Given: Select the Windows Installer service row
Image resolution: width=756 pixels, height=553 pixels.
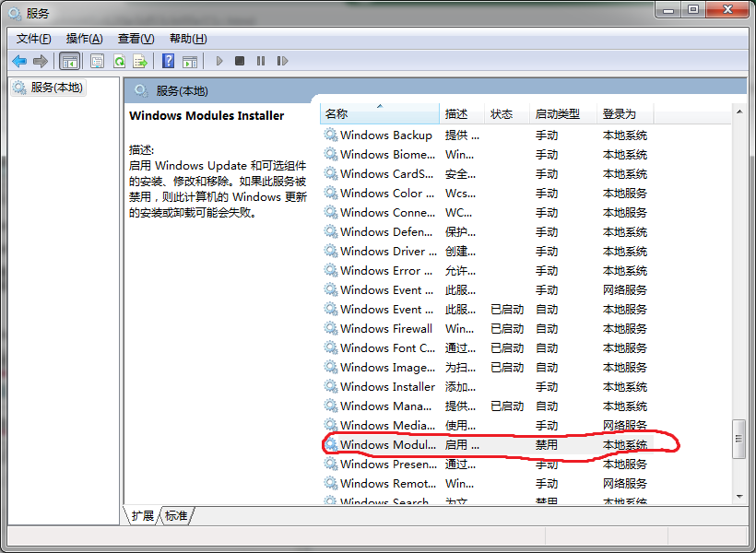Looking at the screenshot, I should (487, 387).
